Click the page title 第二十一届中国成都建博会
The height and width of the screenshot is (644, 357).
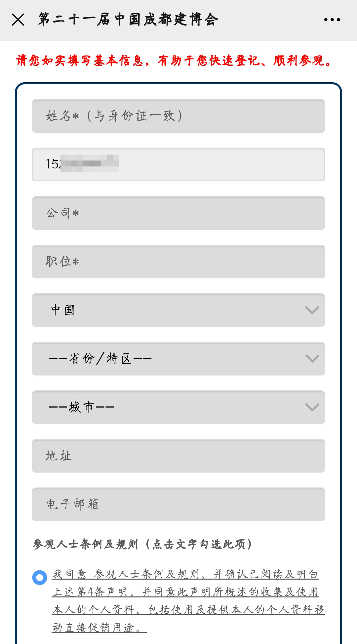click(x=128, y=19)
